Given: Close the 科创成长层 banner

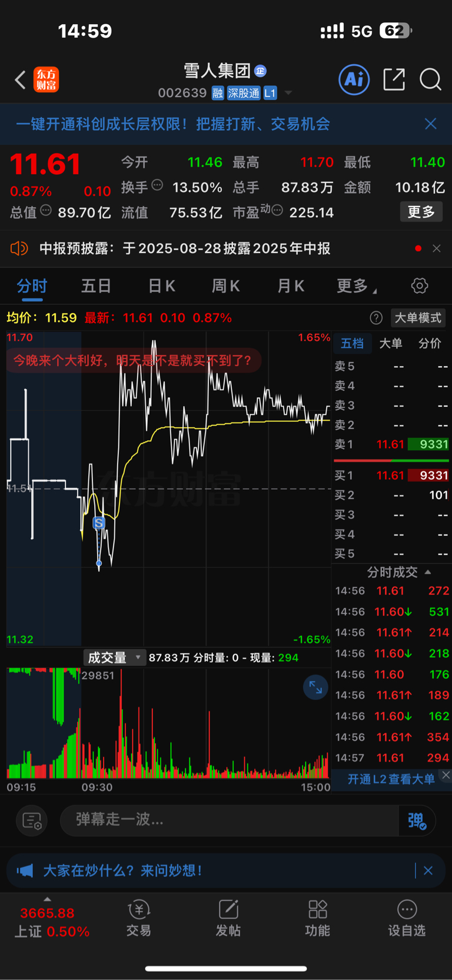Looking at the screenshot, I should 431,124.
